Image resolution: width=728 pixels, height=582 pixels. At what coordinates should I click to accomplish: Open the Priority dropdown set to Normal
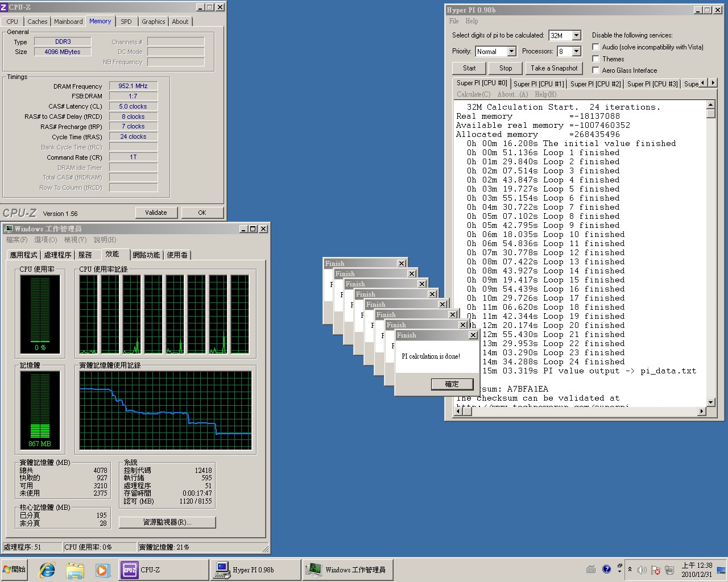[x=511, y=51]
